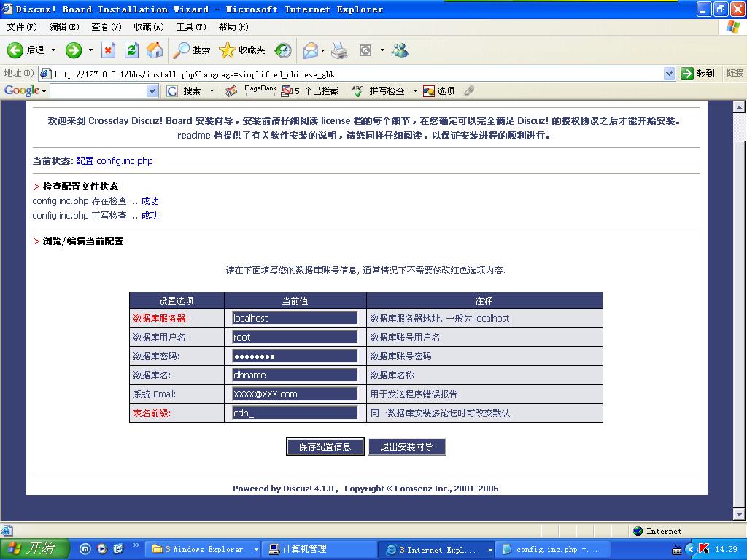Open the Google search box dropdown
The width and height of the screenshot is (747, 560).
[x=152, y=91]
